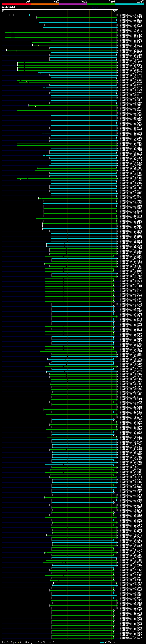The height and width of the screenshot is (644, 146).
Task: Select the label UniRef100_A5LAJ7
Action: click(x=131, y=550)
